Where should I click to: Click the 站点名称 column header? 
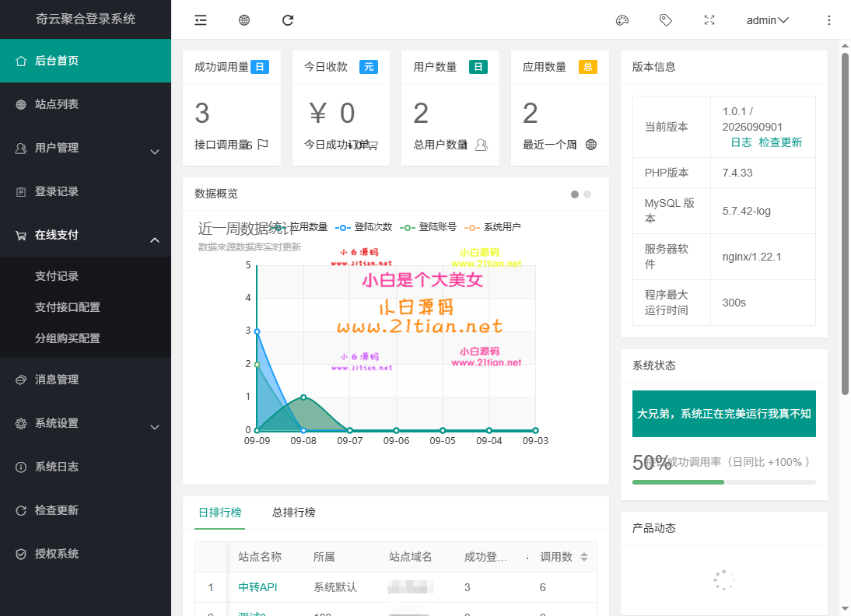click(260, 557)
